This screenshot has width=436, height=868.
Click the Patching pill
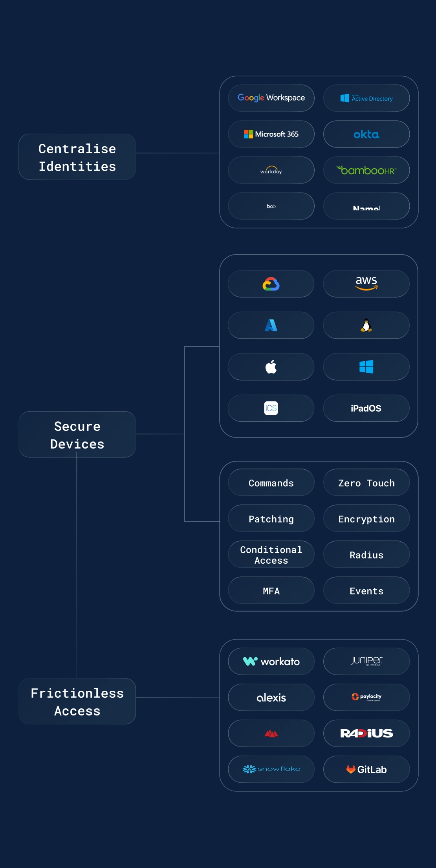271,519
